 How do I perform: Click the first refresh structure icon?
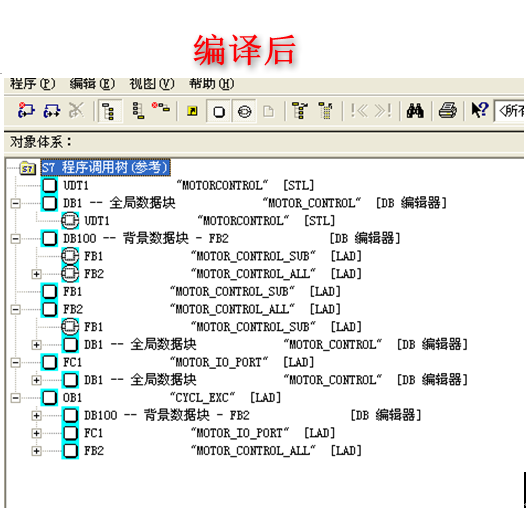(26, 110)
